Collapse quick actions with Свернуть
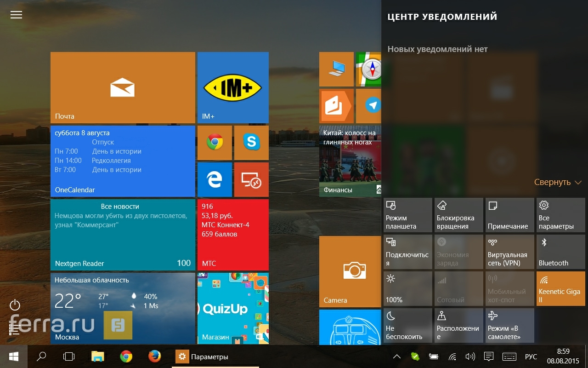588x368 pixels. click(558, 183)
